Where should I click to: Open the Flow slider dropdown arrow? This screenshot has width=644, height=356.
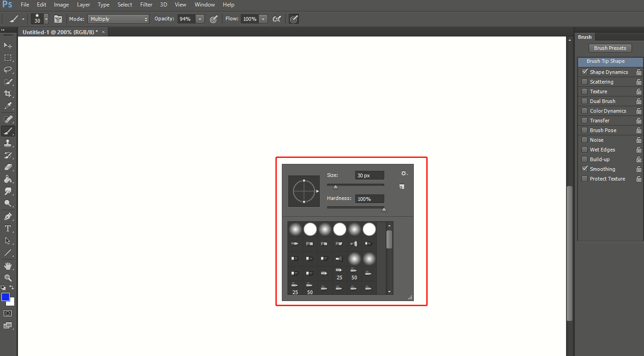tap(263, 19)
